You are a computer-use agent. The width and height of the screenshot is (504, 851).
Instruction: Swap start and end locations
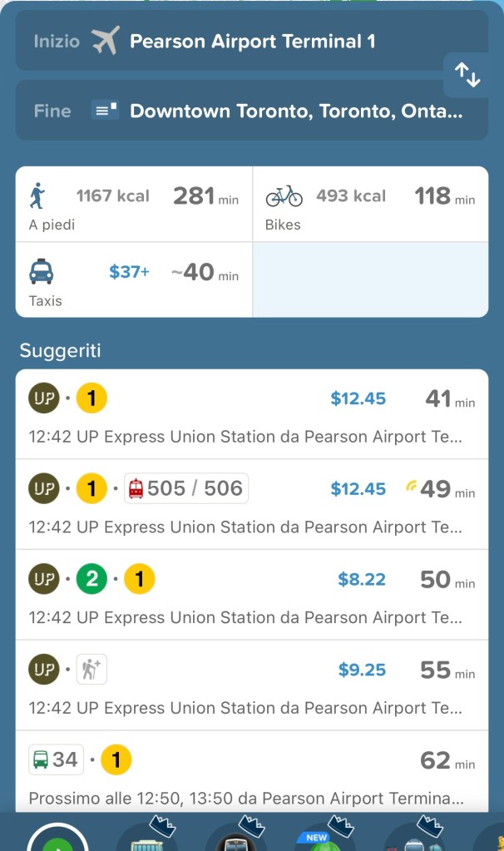tap(467, 76)
